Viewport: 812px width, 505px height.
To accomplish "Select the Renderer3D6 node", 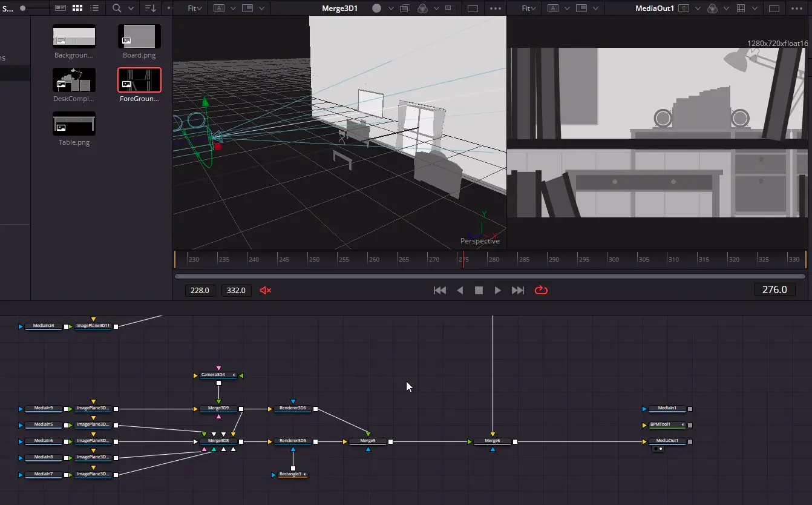I will [x=293, y=409].
